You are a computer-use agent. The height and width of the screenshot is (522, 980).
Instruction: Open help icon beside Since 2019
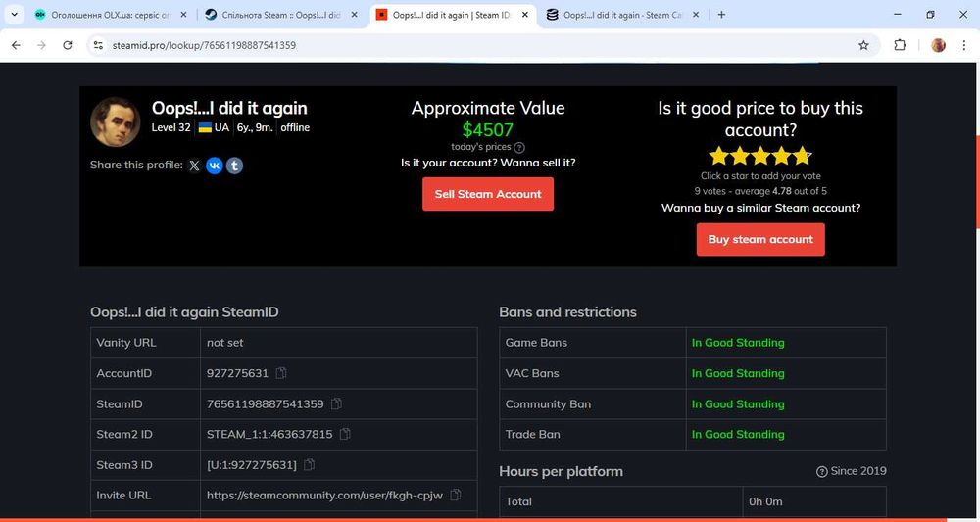pos(822,472)
